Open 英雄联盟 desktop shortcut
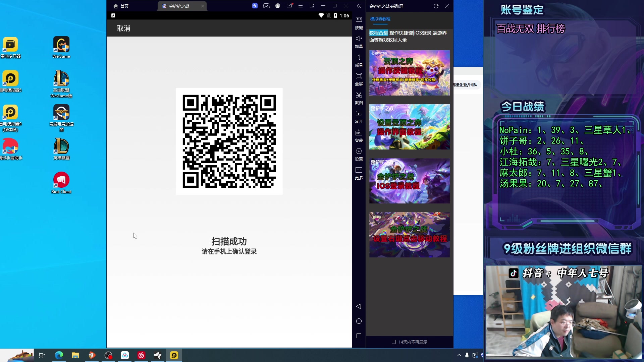The width and height of the screenshot is (644, 362). [x=61, y=149]
